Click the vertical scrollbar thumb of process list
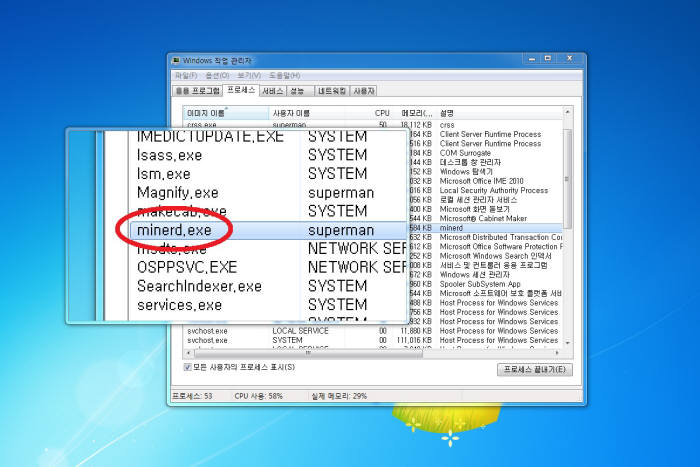The height and width of the screenshot is (467, 700). pyautogui.click(x=567, y=179)
